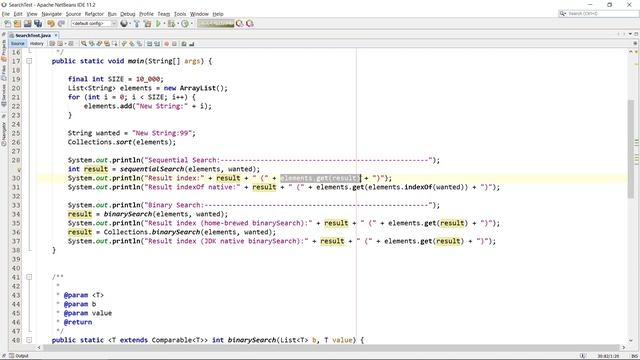
Task: Select the SearchTest.java editor tab
Action: pyautogui.click(x=33, y=36)
